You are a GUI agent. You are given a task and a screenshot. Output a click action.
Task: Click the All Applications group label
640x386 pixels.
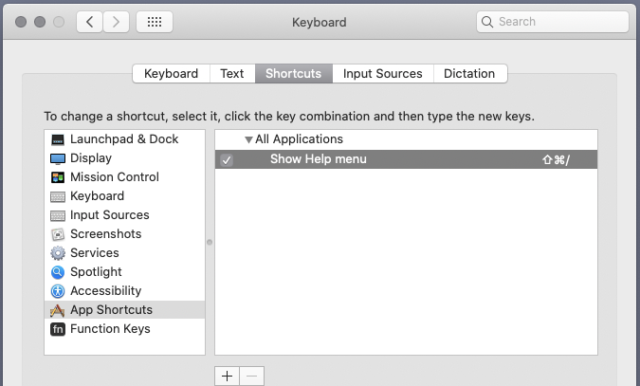(299, 139)
